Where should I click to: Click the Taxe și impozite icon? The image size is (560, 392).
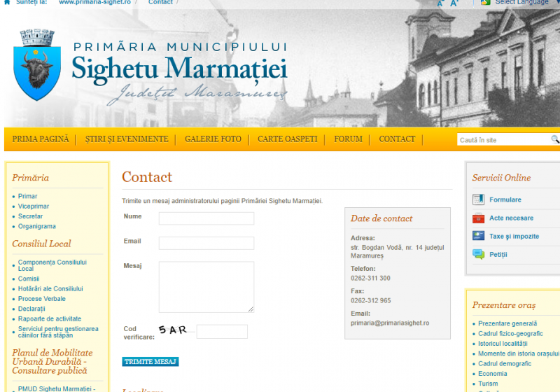click(478, 236)
